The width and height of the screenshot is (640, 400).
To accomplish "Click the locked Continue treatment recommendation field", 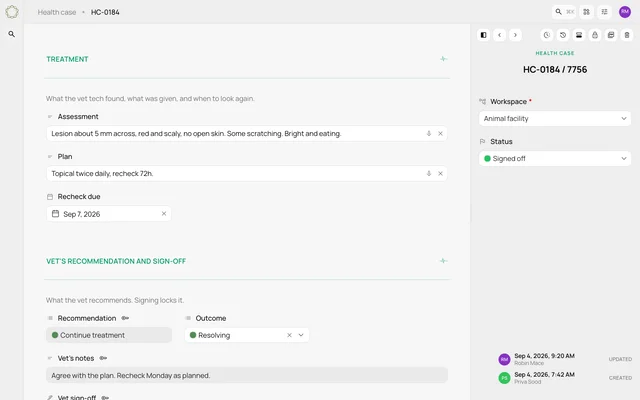I will 109,335.
